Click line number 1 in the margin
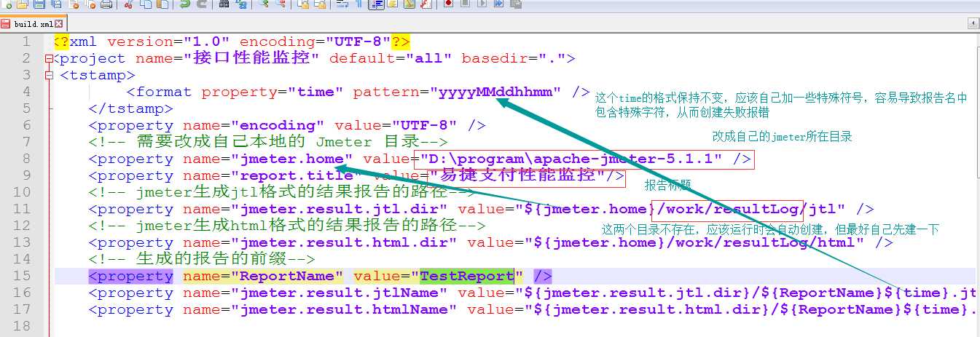The image size is (980, 337). 26,41
